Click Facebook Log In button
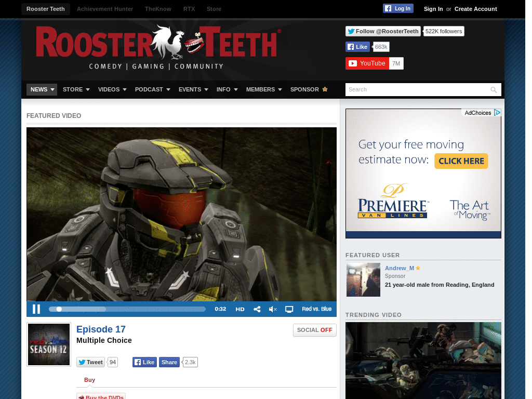 pos(398,8)
